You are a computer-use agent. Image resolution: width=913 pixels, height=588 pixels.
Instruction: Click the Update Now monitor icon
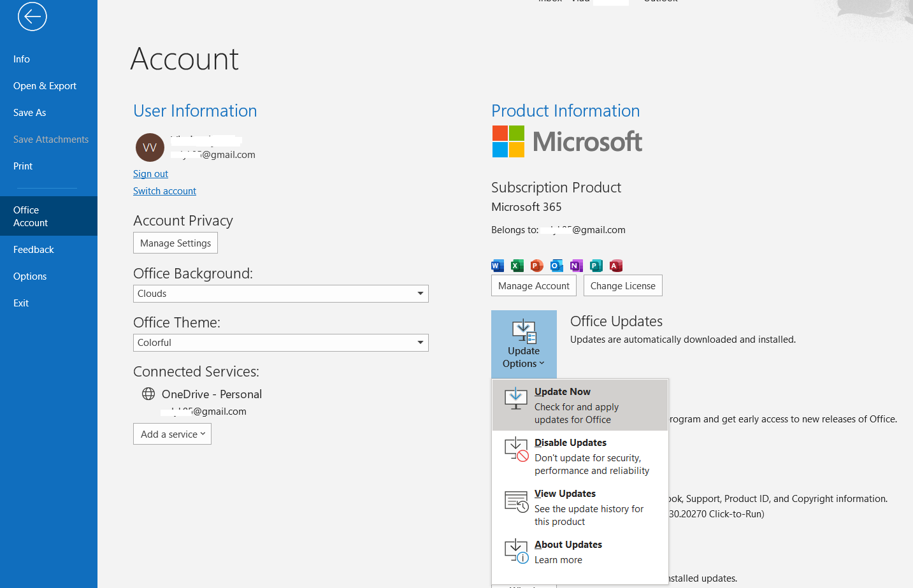(x=516, y=399)
